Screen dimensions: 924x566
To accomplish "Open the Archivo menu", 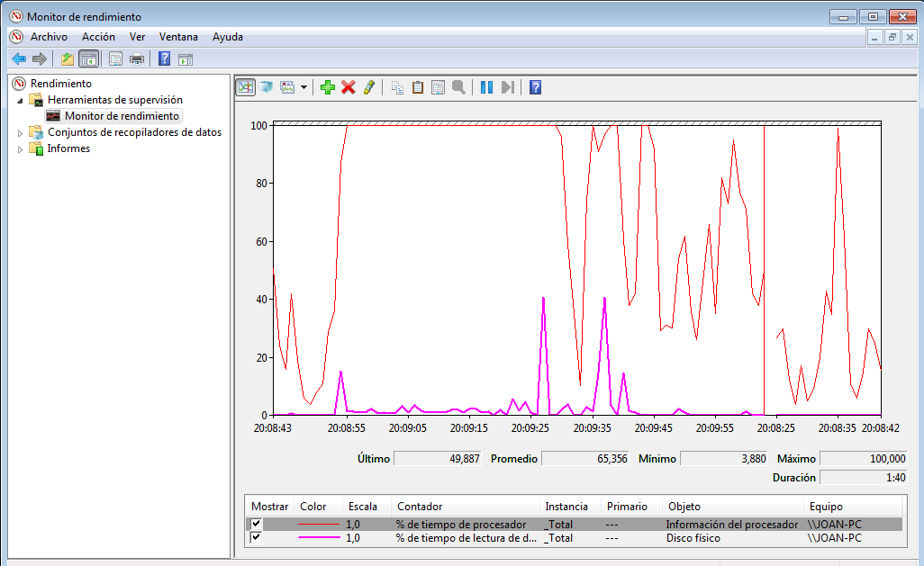I will coord(49,37).
